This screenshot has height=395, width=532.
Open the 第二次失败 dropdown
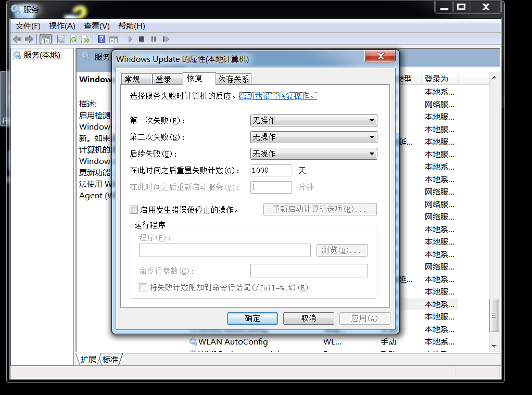pos(313,137)
